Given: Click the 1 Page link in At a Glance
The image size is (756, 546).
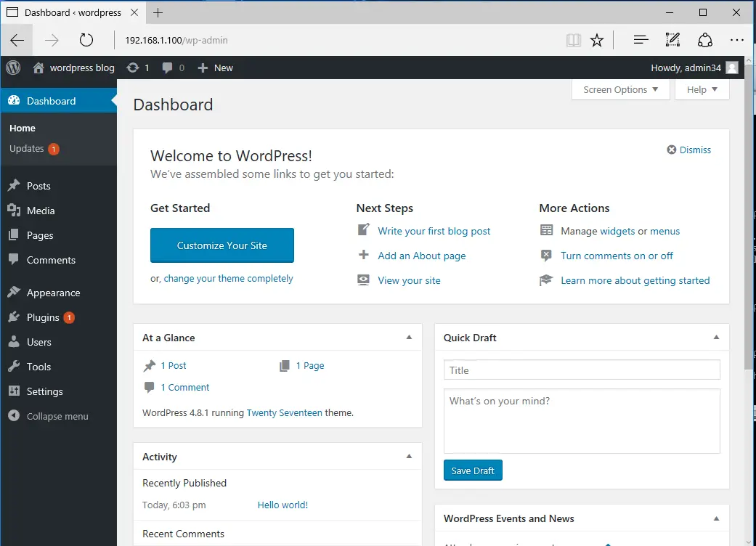Looking at the screenshot, I should [x=309, y=365].
